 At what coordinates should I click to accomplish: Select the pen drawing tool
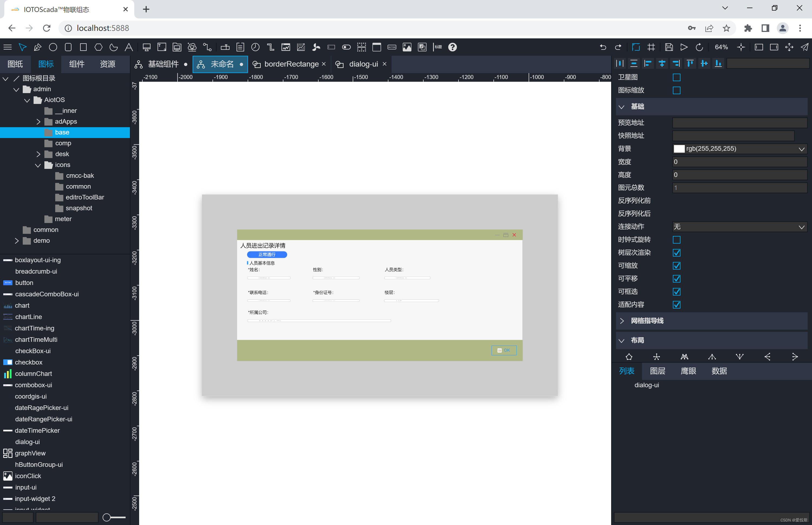pyautogui.click(x=38, y=47)
